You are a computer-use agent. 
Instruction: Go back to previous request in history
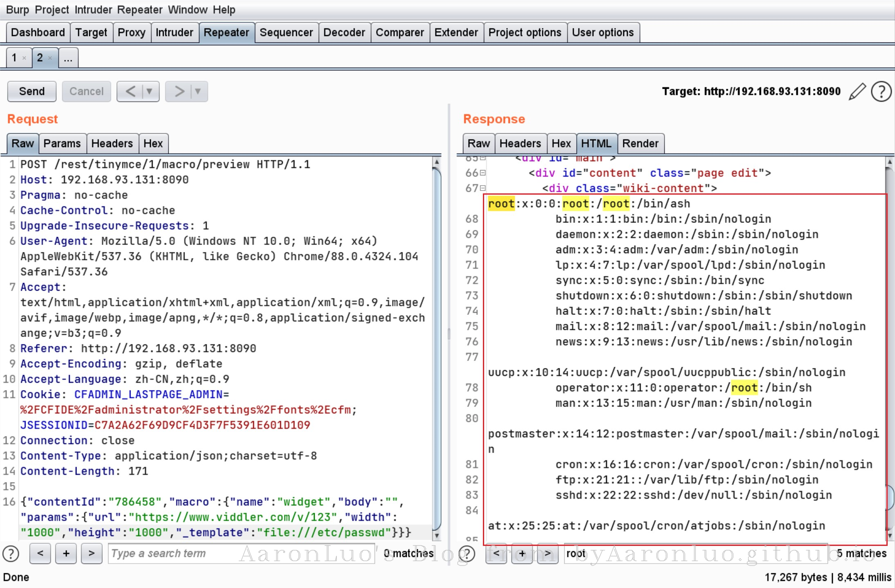pos(130,91)
